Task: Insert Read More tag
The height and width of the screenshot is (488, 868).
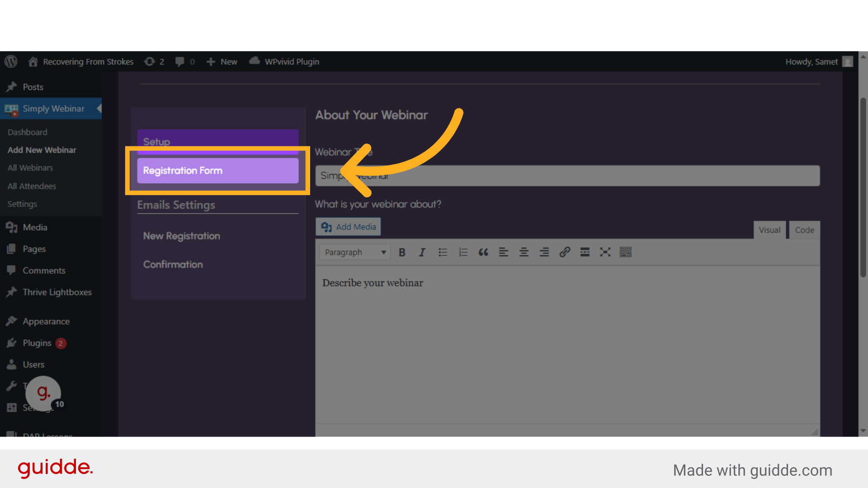Action: click(585, 252)
